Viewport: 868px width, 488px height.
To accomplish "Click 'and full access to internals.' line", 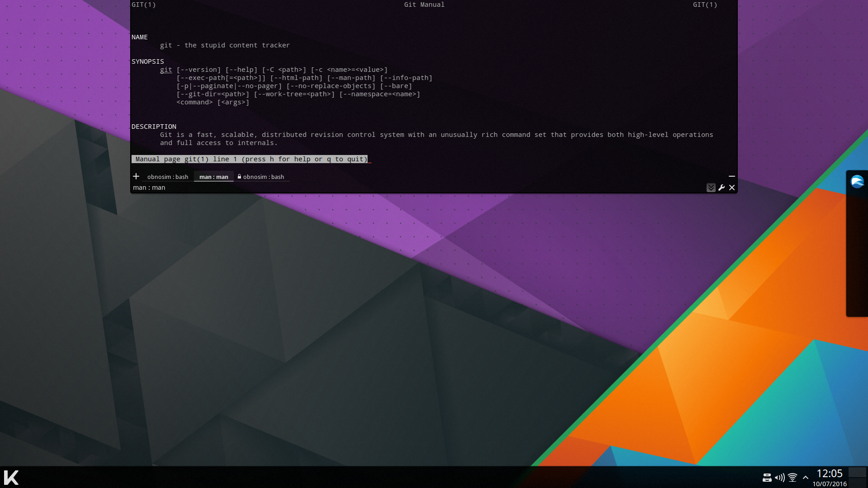I will (219, 143).
